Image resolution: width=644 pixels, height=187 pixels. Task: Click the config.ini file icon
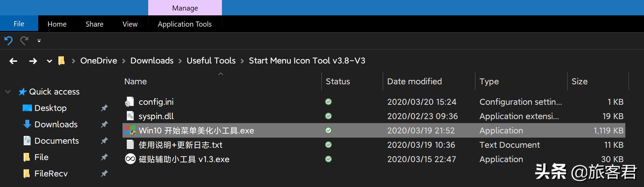click(x=130, y=102)
